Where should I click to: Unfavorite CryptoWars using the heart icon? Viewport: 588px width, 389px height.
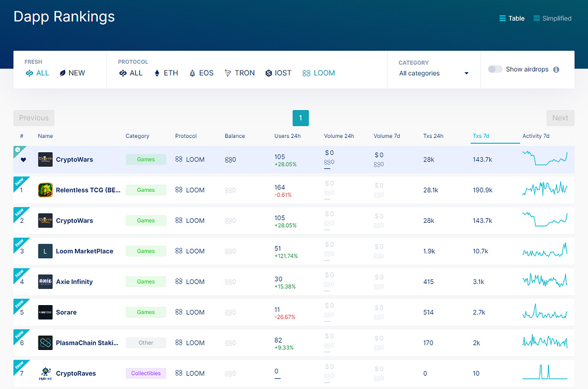pos(23,160)
